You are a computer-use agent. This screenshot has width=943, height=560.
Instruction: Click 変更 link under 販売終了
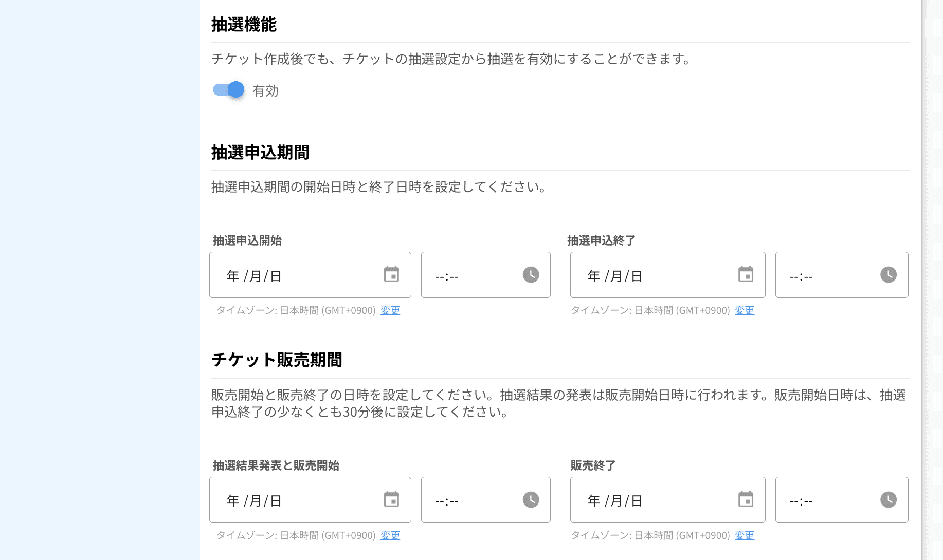745,535
